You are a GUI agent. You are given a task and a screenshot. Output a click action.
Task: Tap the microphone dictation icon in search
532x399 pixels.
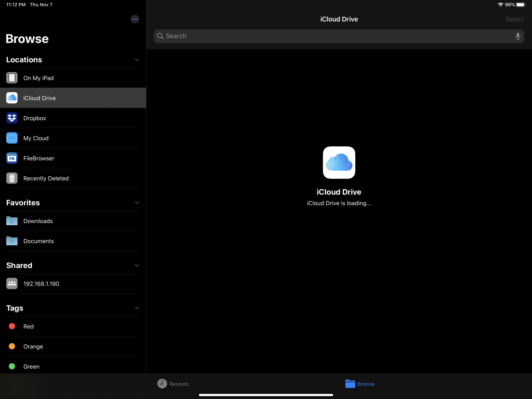(x=518, y=36)
